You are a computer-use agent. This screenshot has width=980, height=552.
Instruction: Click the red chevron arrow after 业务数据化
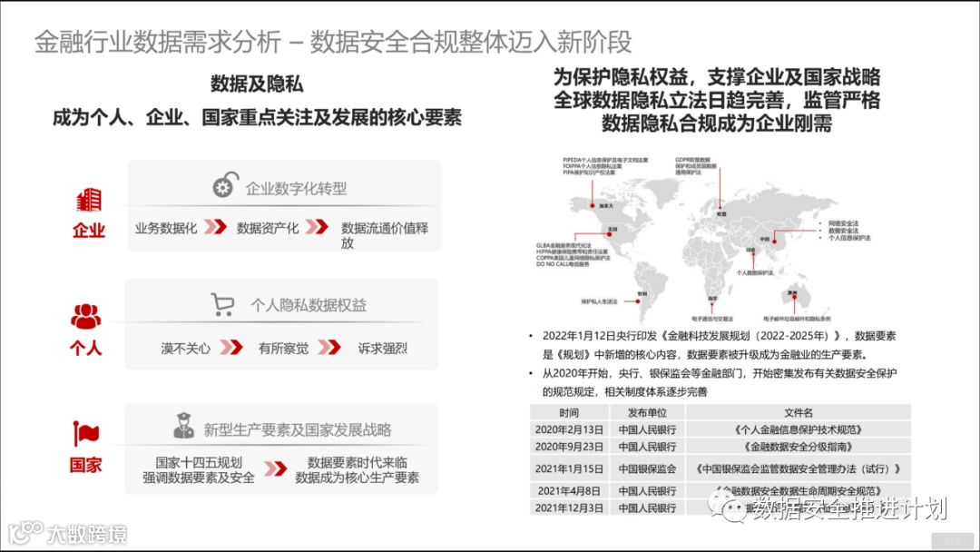[216, 226]
